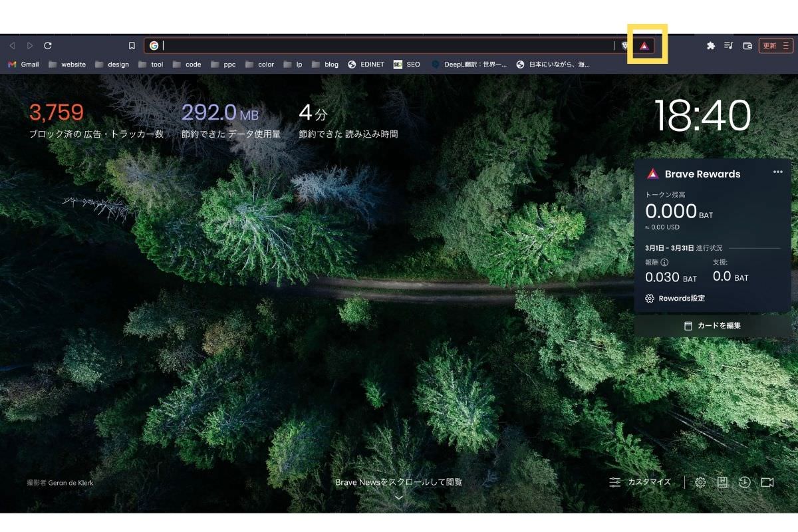Click the カードを編集 button

click(712, 326)
